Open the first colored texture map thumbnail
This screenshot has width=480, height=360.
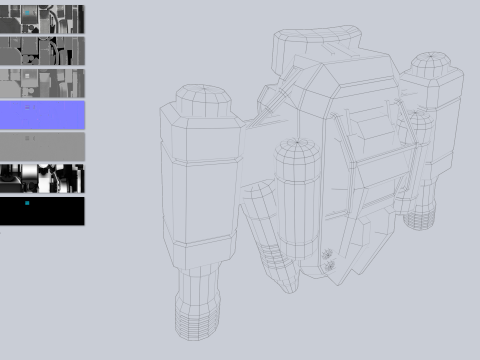click(42, 19)
